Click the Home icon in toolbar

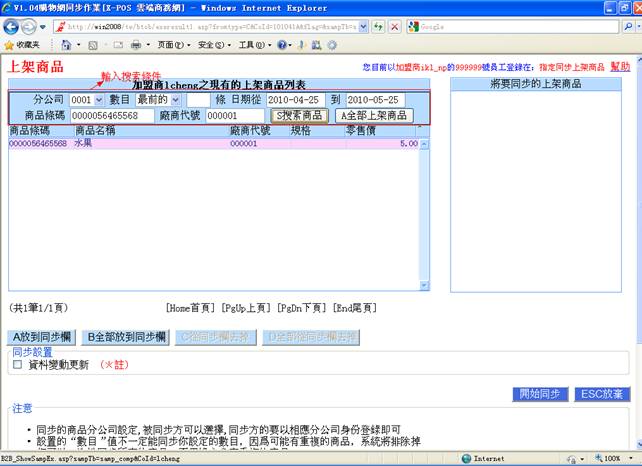67,45
